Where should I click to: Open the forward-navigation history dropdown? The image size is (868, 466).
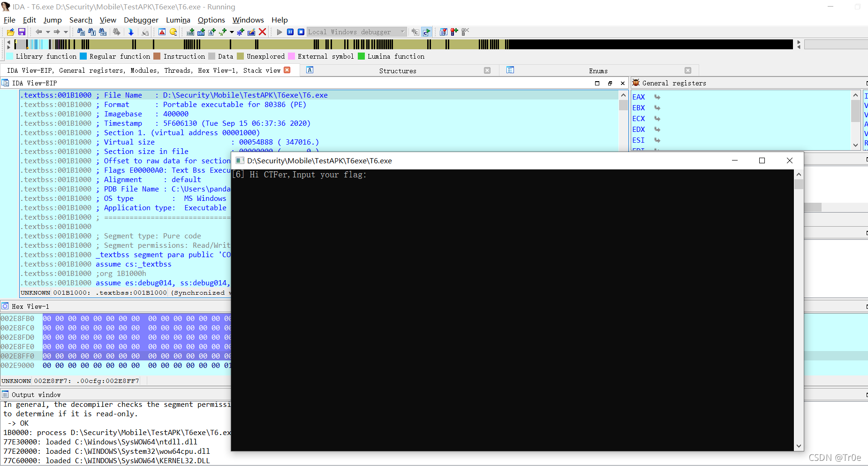pyautogui.click(x=66, y=32)
